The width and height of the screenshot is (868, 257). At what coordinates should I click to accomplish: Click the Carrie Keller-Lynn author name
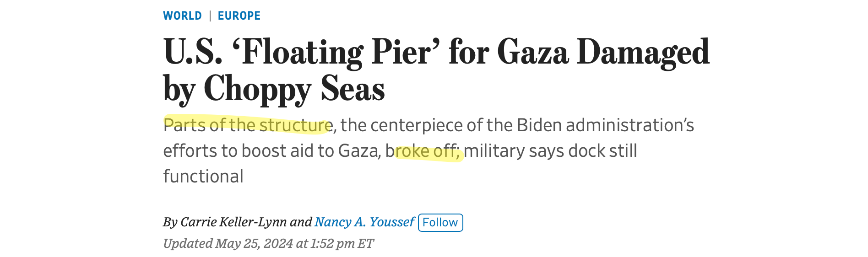pos(233,222)
